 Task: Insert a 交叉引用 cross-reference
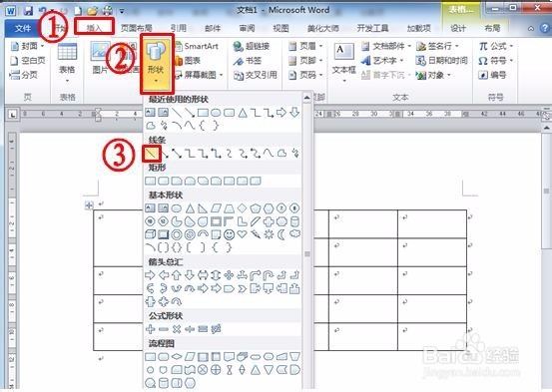pos(256,75)
